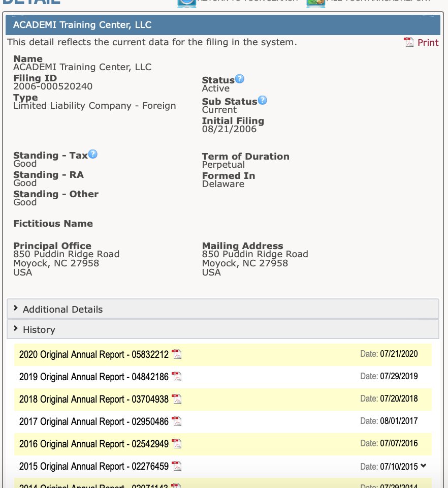Open 2017 Original Annual Report - 02950486
This screenshot has height=488, width=448.
pos(93,422)
